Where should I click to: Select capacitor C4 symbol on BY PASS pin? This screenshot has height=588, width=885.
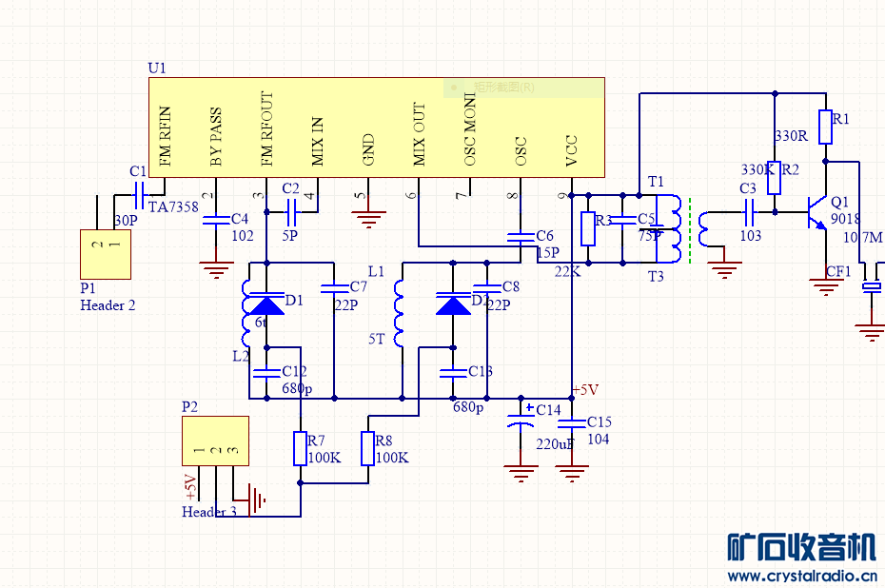point(216,220)
